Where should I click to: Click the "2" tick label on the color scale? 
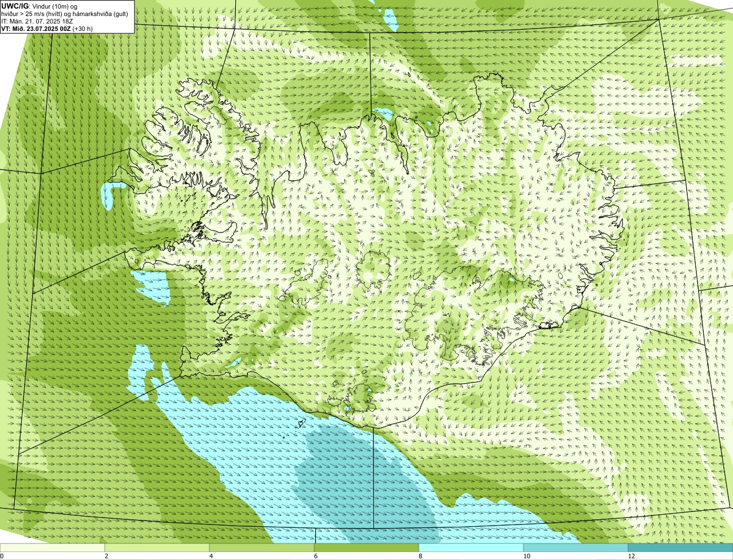pyautogui.click(x=106, y=556)
